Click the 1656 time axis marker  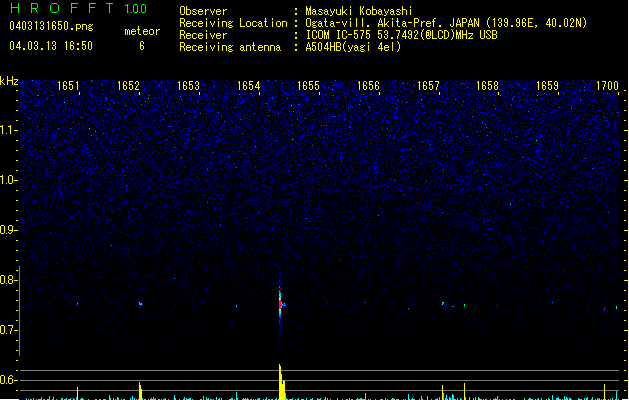click(x=368, y=86)
